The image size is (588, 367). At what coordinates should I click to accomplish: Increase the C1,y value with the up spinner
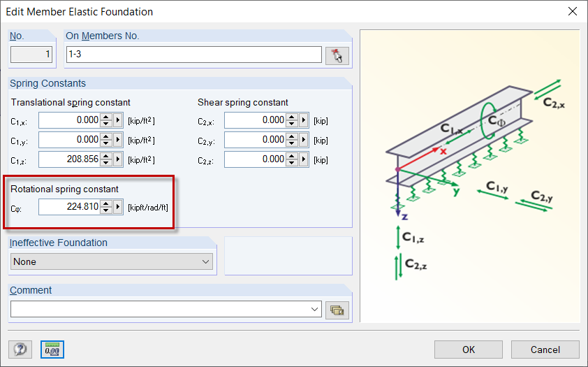tap(106, 136)
